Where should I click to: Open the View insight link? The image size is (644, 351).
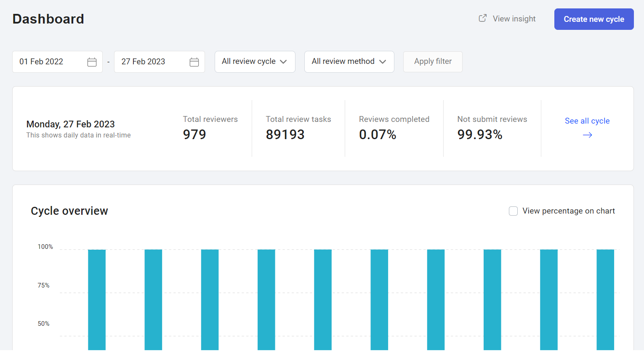click(514, 18)
